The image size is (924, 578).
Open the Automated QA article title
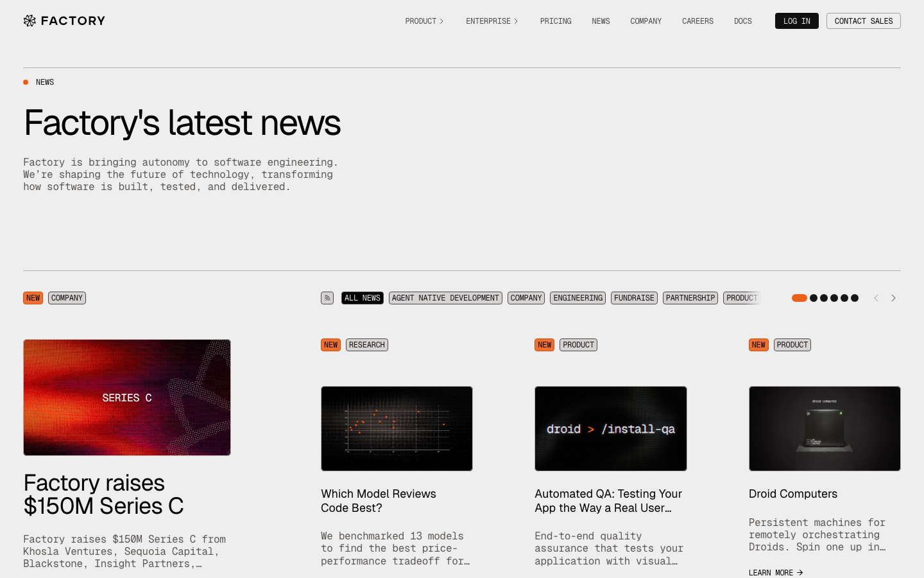pyautogui.click(x=608, y=501)
